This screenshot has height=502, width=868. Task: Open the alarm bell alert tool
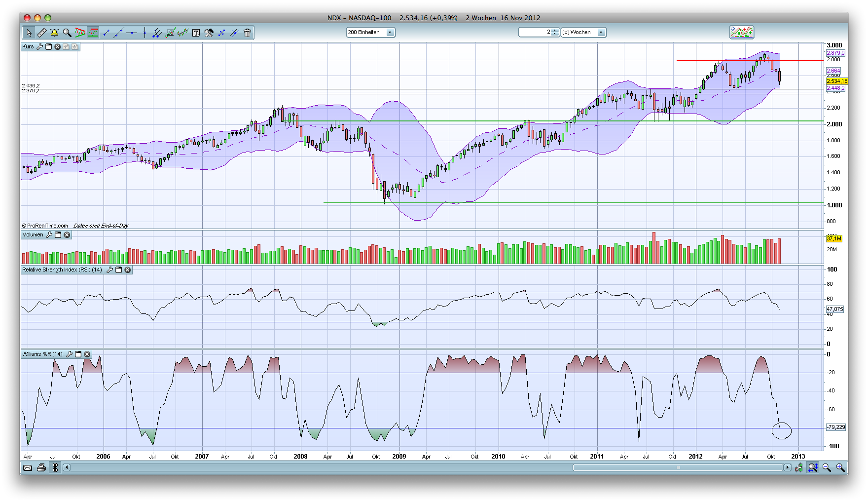tap(54, 33)
